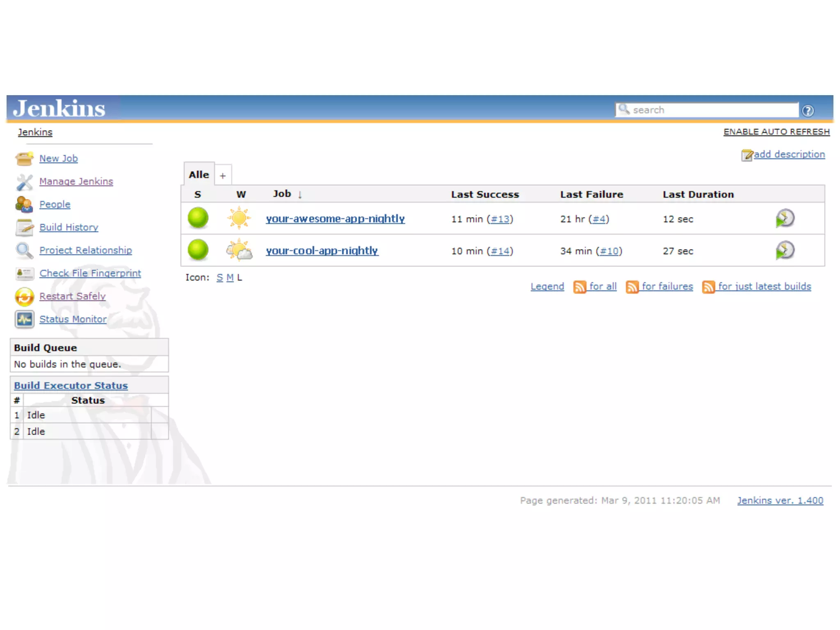Click the Manage Jenkins tools icon
840x630 pixels.
tap(24, 182)
